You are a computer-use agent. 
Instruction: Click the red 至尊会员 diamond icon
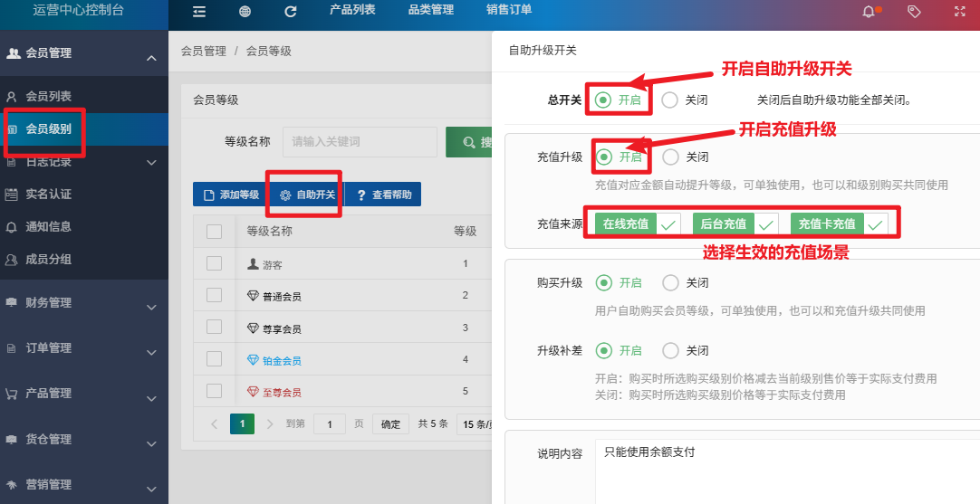pyautogui.click(x=253, y=392)
